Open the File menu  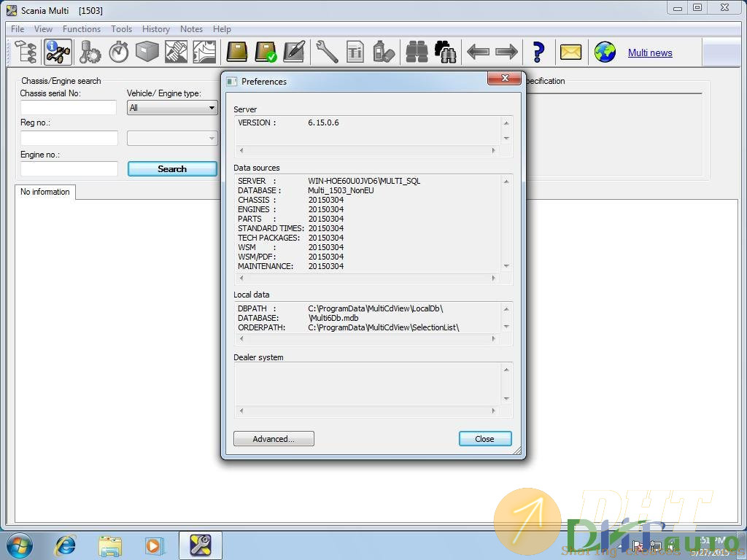click(x=18, y=29)
